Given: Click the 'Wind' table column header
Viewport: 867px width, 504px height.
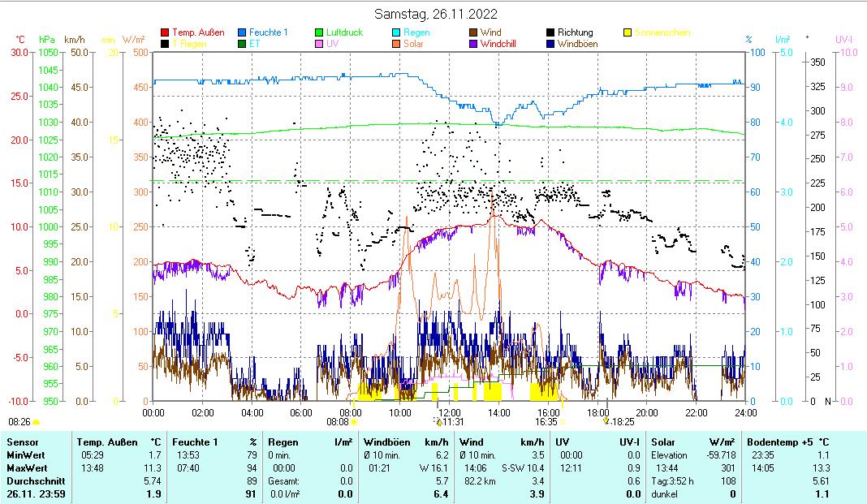Looking at the screenshot, I should (x=471, y=442).
